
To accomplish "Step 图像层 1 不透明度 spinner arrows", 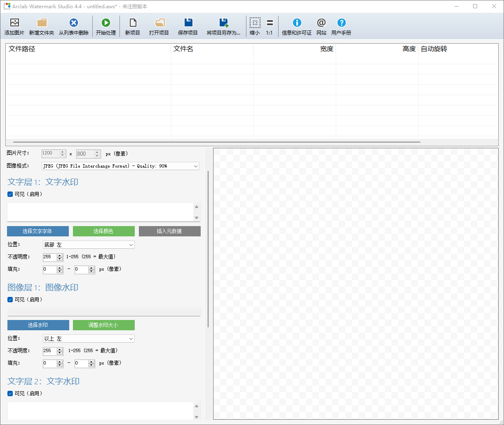I will click(x=60, y=351).
